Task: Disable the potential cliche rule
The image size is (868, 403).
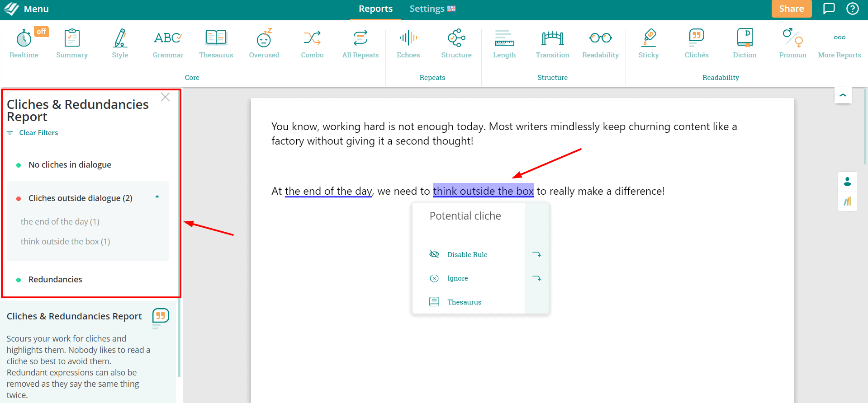Action: click(x=467, y=255)
